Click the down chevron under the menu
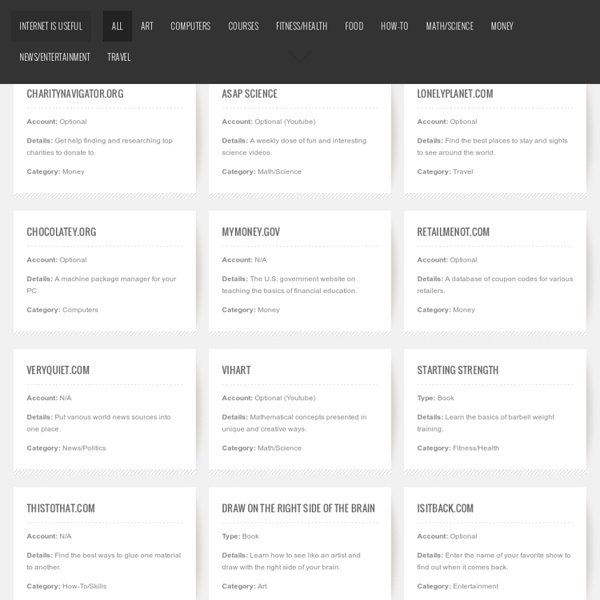 click(x=300, y=56)
